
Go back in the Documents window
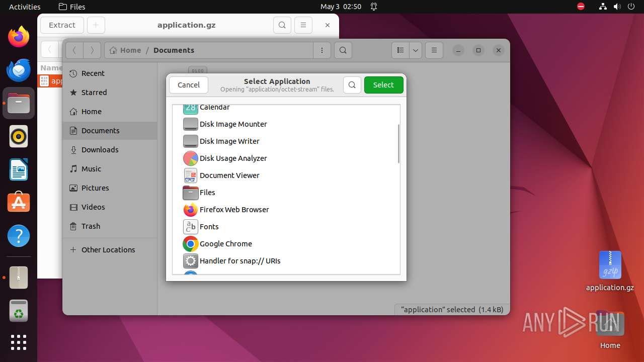(x=74, y=50)
